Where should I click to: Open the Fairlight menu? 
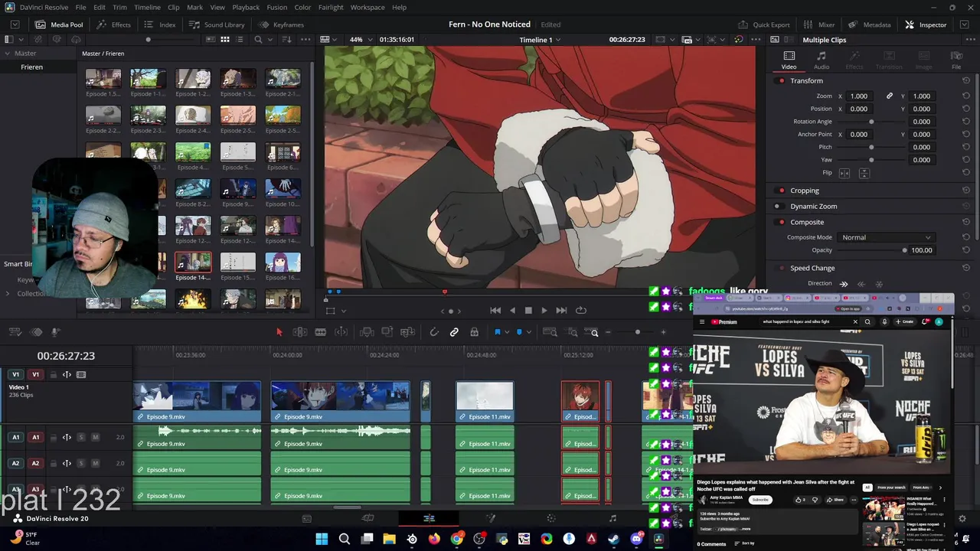coord(331,7)
